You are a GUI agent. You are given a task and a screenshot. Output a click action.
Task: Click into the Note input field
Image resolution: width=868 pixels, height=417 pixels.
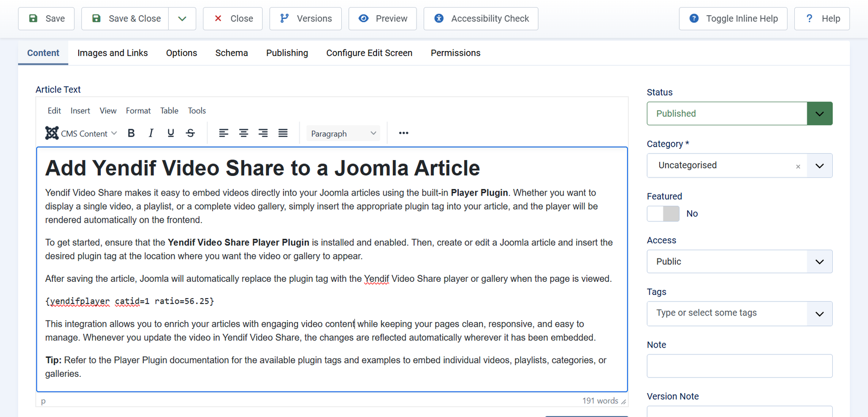click(739, 366)
